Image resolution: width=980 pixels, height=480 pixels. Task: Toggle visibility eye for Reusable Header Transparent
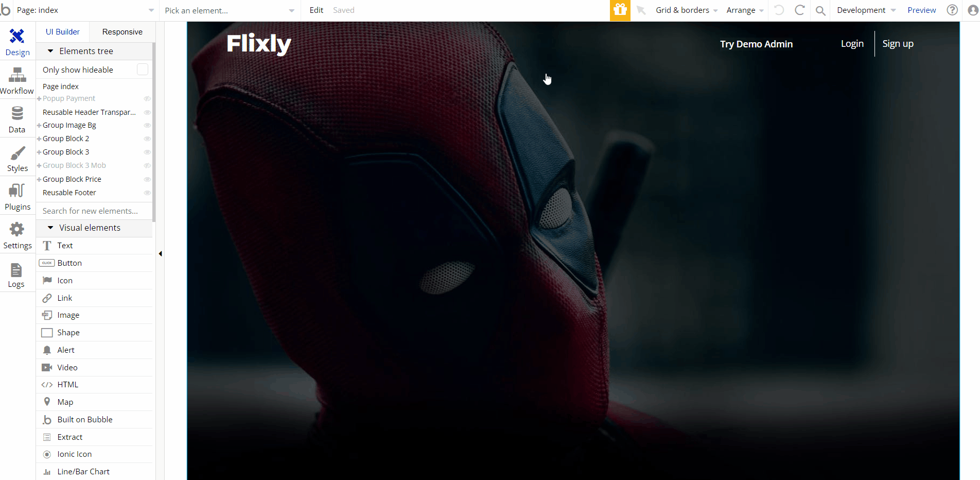(147, 112)
